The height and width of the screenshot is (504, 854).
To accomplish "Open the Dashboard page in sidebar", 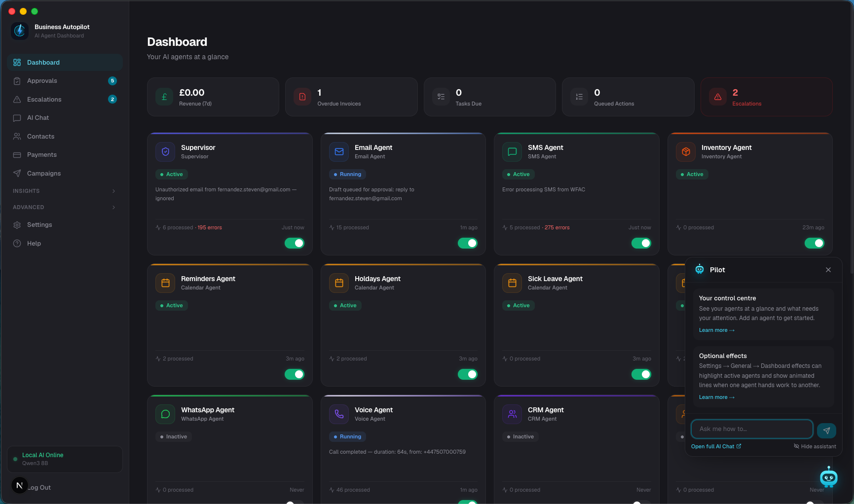I will [65, 63].
